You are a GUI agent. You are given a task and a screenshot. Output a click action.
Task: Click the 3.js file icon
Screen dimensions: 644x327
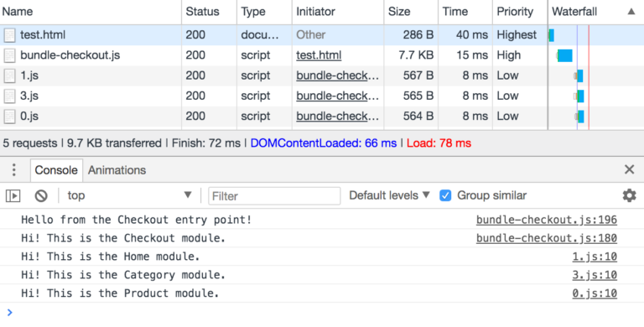coord(9,96)
